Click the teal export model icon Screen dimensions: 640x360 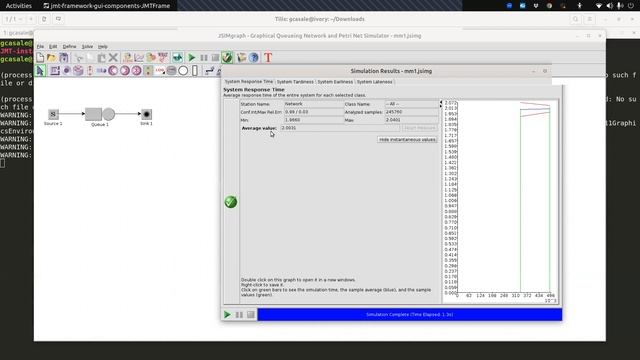(177, 58)
